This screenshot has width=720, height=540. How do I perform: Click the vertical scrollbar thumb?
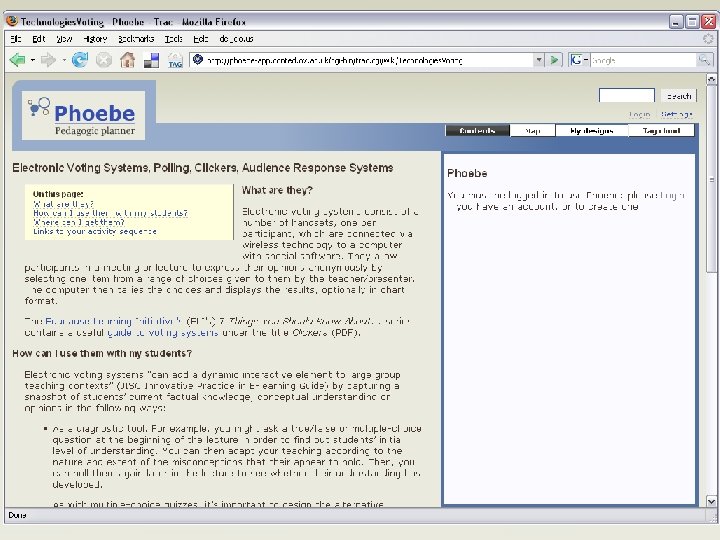coord(711,179)
